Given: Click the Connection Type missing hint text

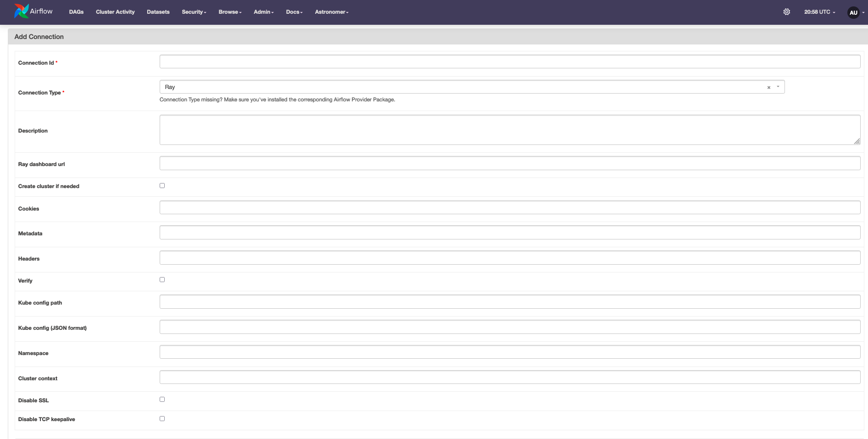Looking at the screenshot, I should [277, 100].
